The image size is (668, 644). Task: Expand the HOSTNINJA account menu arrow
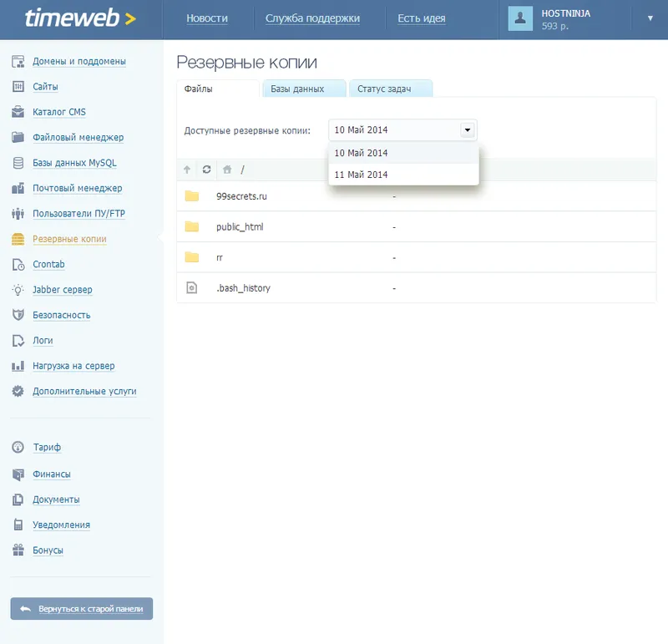(x=650, y=18)
